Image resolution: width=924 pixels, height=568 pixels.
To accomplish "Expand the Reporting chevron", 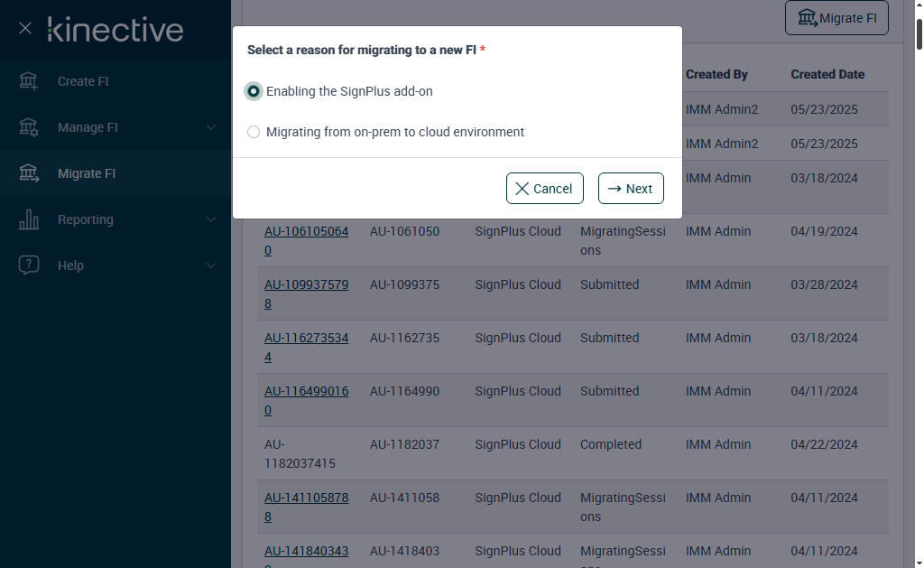I will click(211, 219).
